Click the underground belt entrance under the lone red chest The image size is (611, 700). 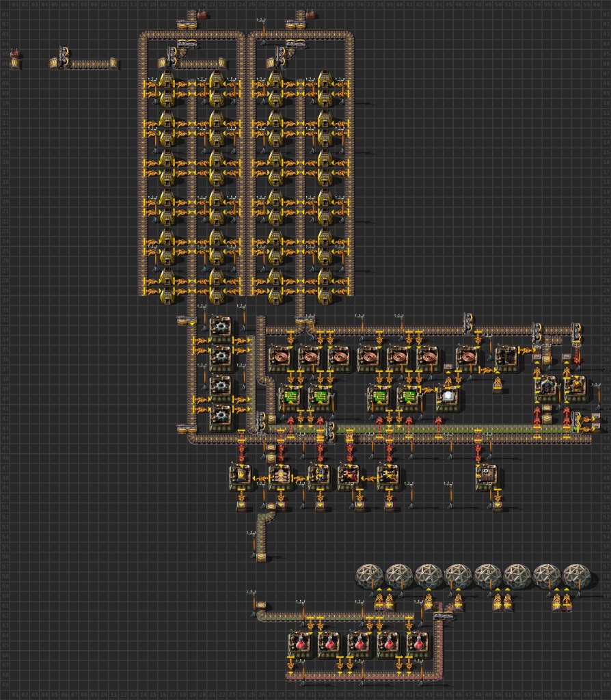click(15, 64)
